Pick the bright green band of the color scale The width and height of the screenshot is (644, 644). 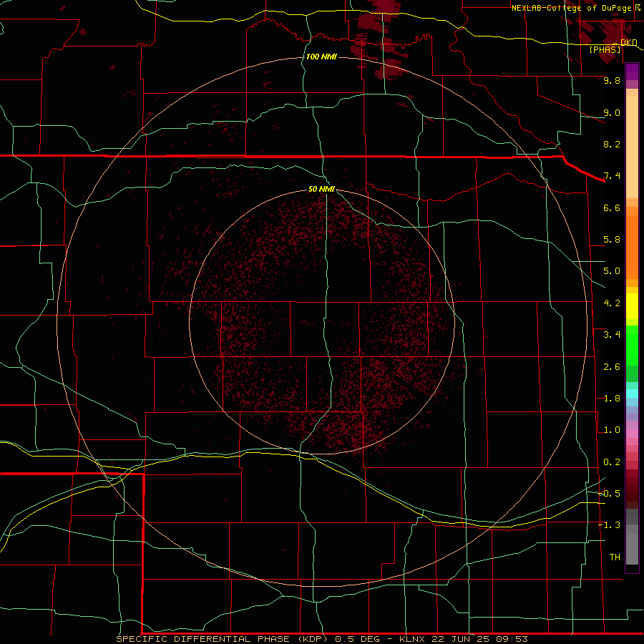(x=632, y=346)
